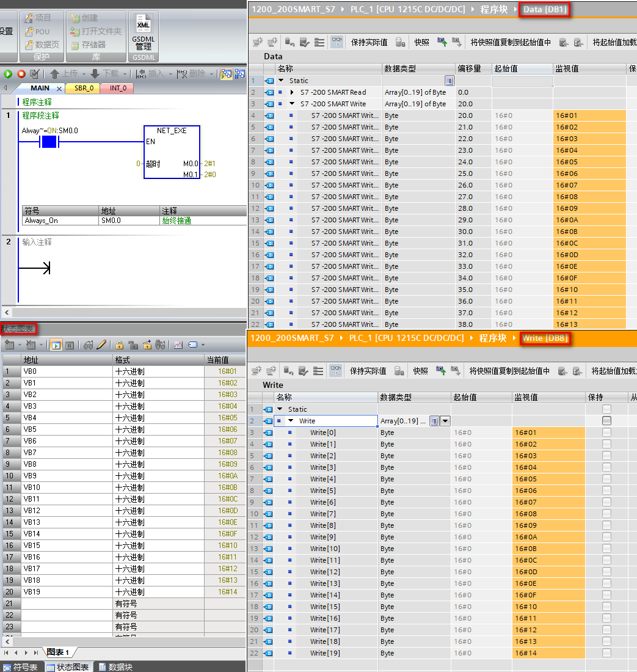This screenshot has width=637, height=672.
Task: Toggle the retain checkbox for Write array row
Action: click(x=606, y=421)
